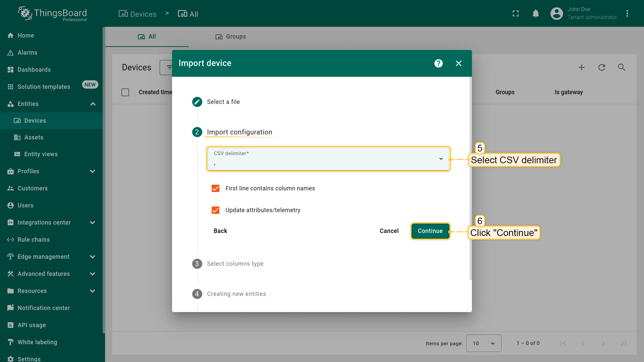Click the Continue button
The image size is (644, 362).
[430, 231]
